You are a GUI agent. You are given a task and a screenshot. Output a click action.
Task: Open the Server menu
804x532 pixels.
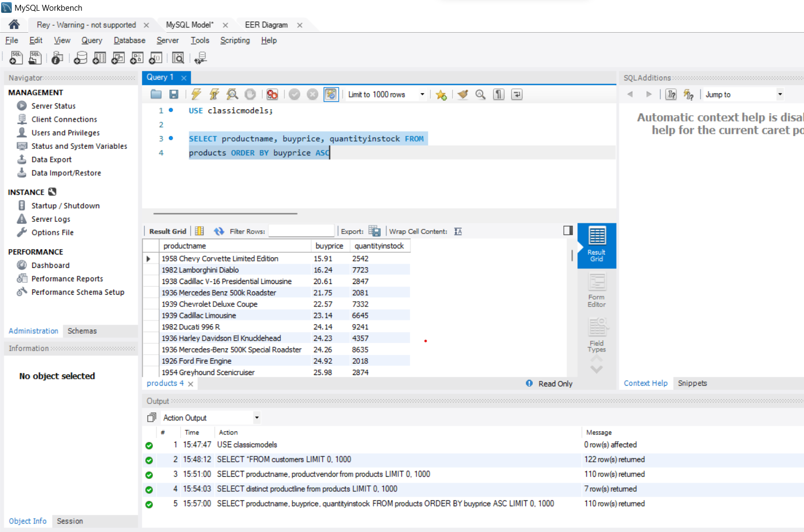(168, 40)
